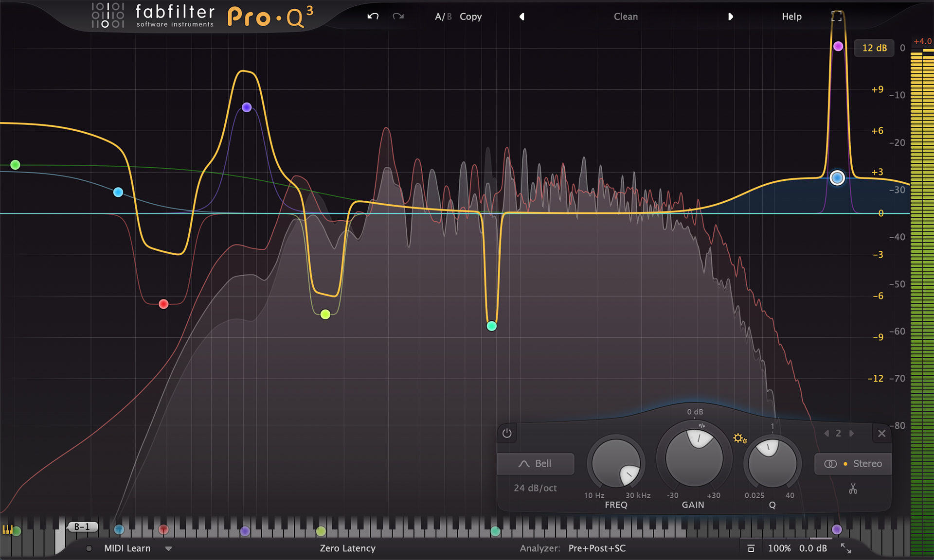
Task: Click the resize interface arrows icon
Action: [846, 548]
